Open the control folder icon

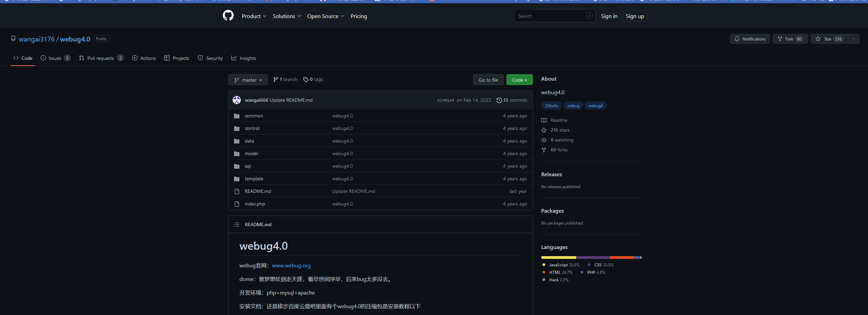coord(237,129)
